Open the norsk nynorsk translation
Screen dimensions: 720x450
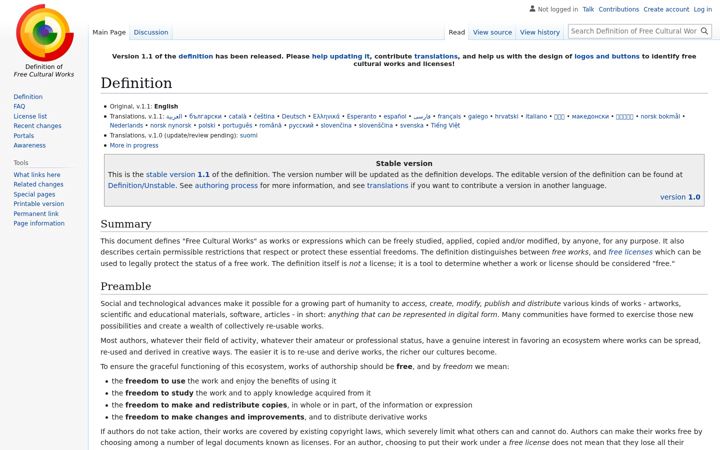170,125
